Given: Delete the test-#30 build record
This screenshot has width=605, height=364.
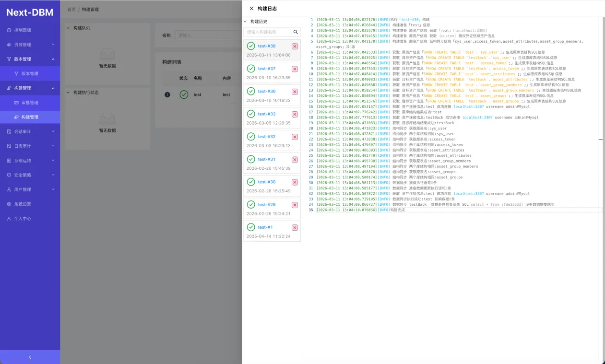Looking at the screenshot, I should (295, 182).
